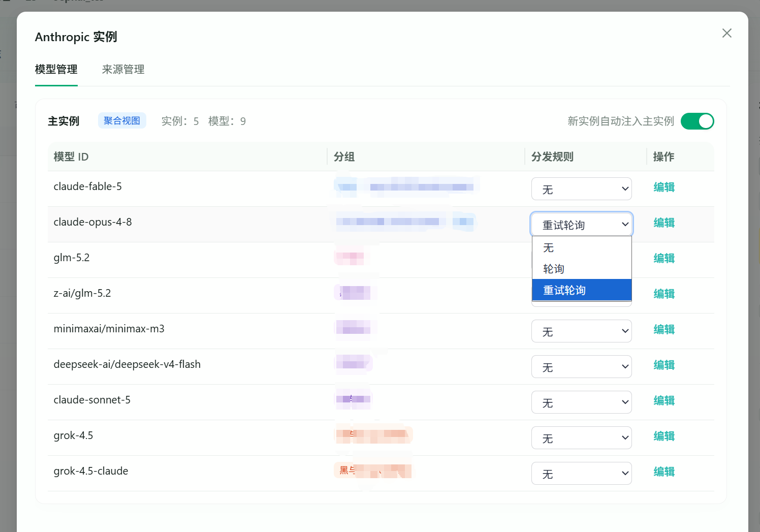Click 编辑 for z-ai/glm-5.2
The height and width of the screenshot is (532, 760).
(x=664, y=294)
